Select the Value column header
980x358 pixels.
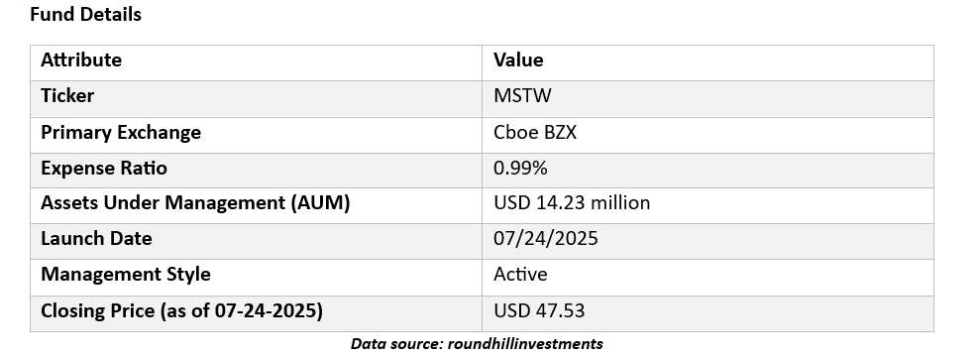(518, 60)
